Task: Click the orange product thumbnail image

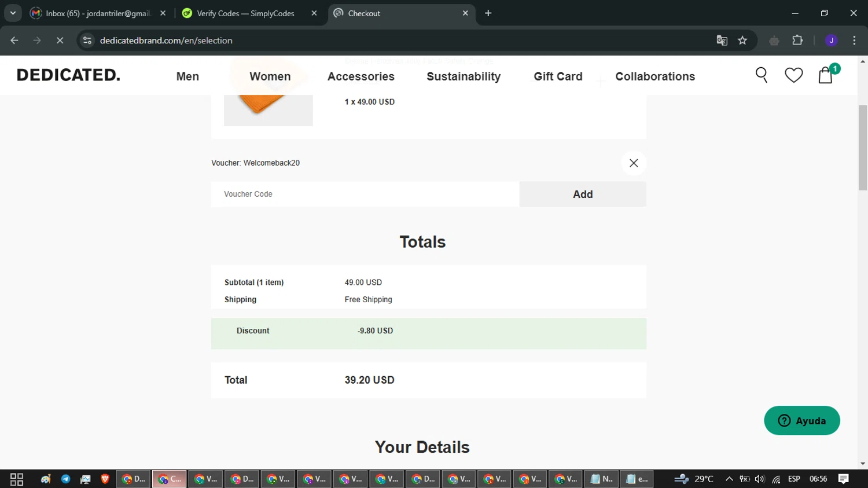Action: [x=269, y=110]
